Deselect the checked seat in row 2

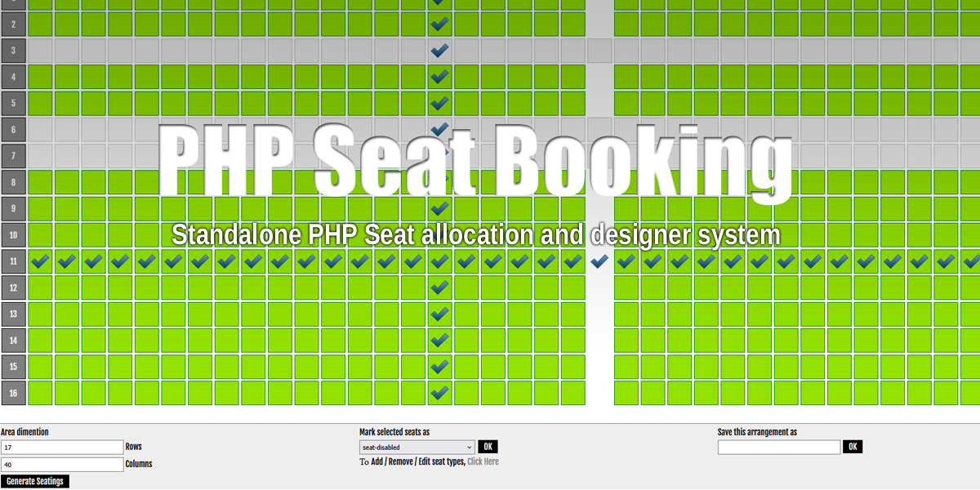439,24
